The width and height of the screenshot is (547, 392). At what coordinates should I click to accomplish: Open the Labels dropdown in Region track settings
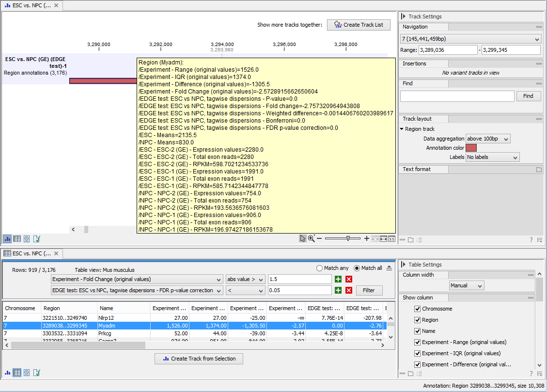click(x=492, y=157)
